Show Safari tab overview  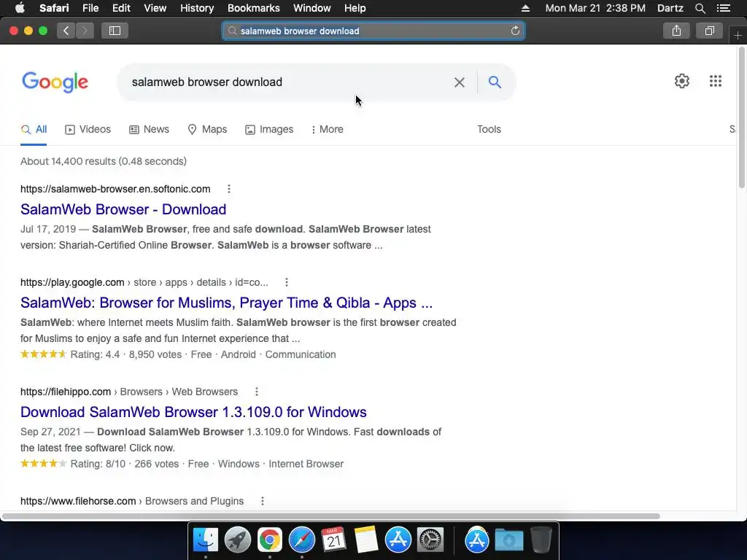(709, 31)
